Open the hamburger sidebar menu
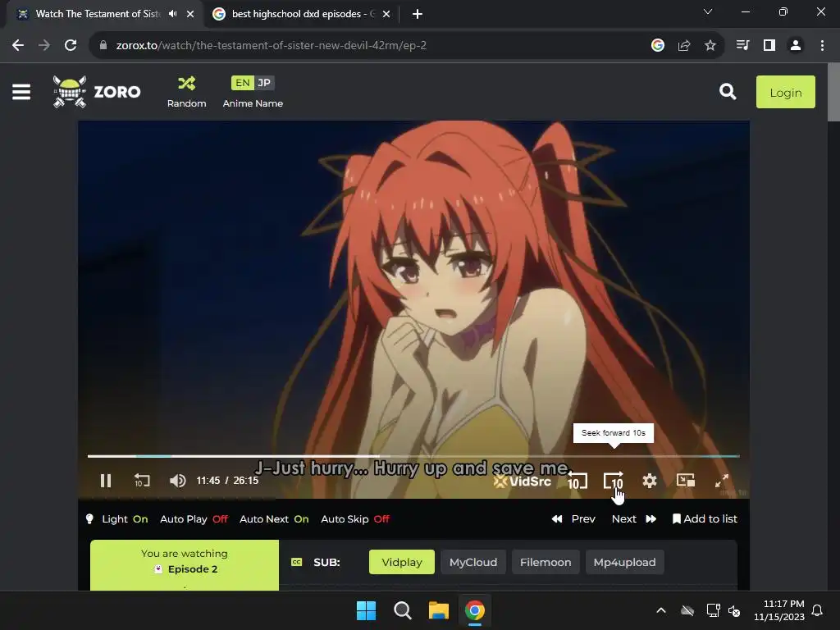Screen dimensions: 840x630 tap(21, 92)
